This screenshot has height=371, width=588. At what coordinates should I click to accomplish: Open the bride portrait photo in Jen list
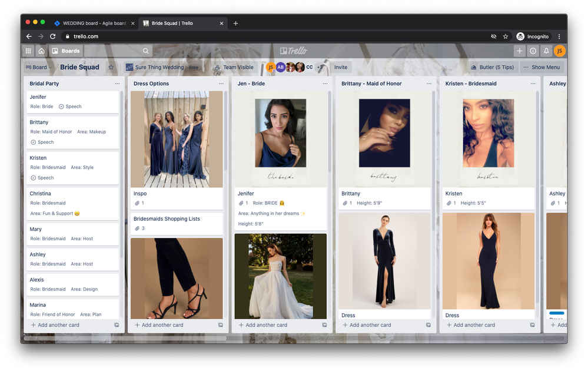point(281,139)
